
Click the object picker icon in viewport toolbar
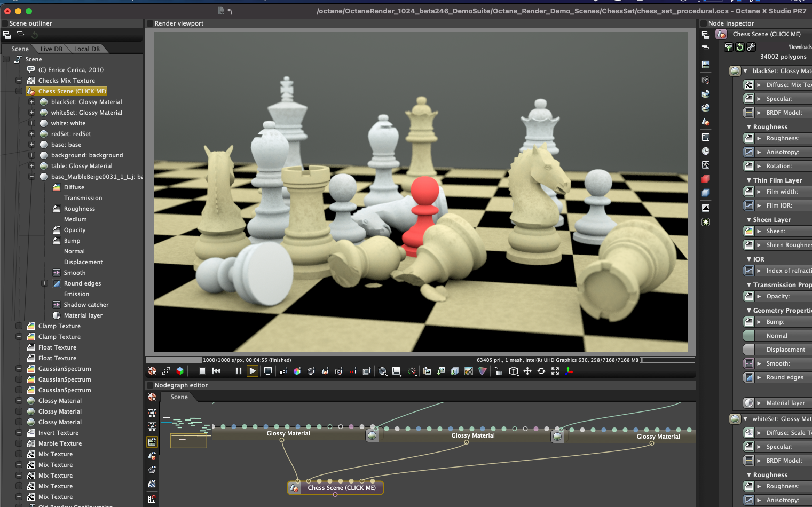[x=325, y=371]
